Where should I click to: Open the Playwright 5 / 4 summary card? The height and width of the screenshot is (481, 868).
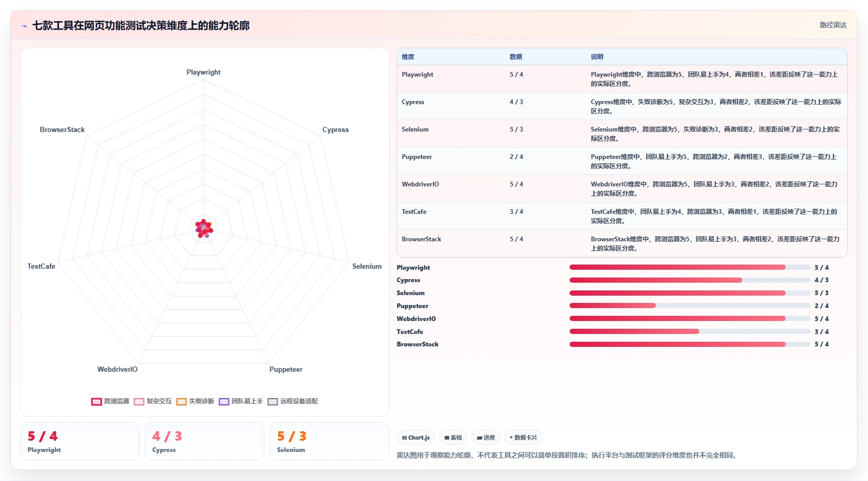tap(80, 441)
